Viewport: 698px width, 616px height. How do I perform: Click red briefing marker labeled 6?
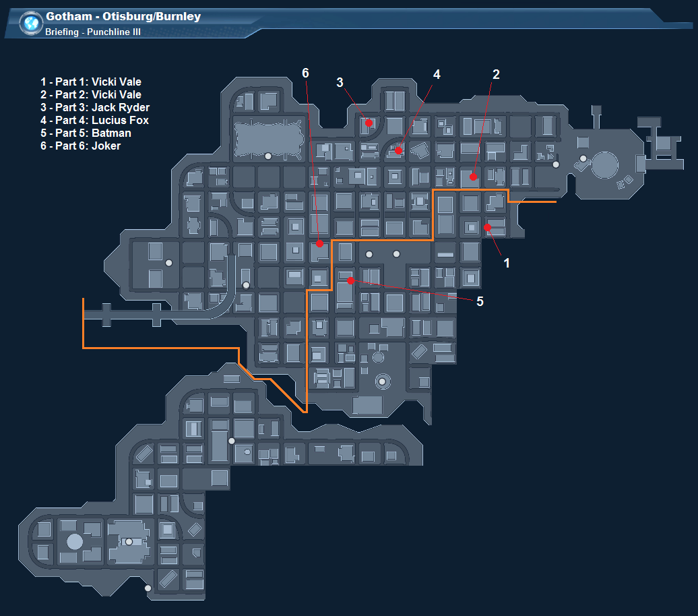coord(319,244)
